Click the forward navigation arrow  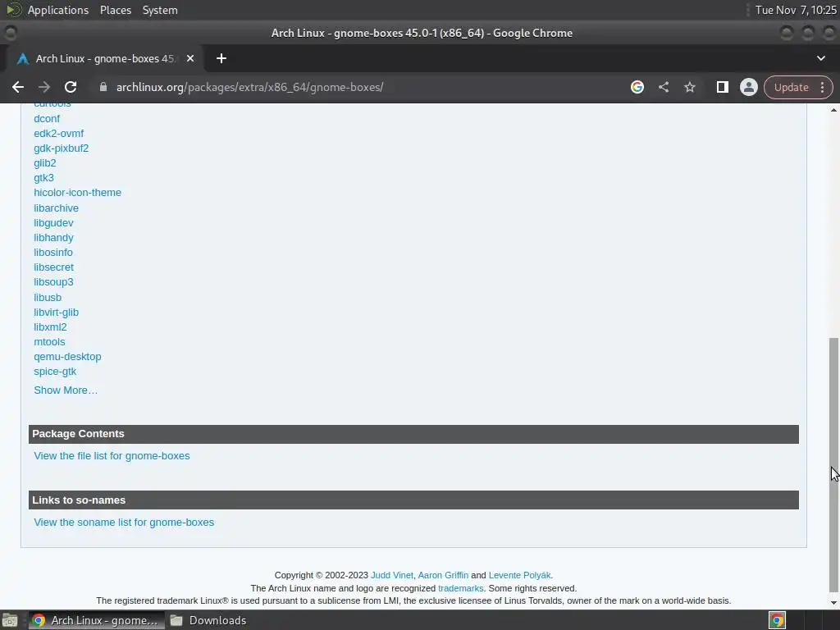click(44, 87)
